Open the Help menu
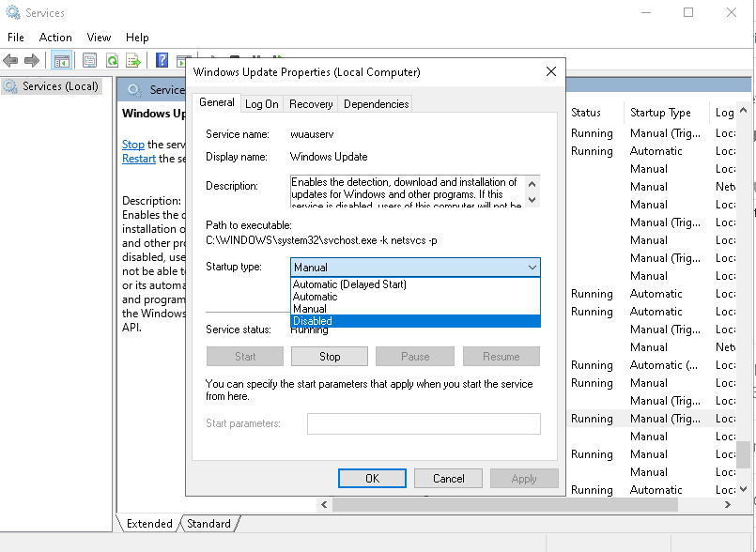756x552 pixels. pos(137,38)
